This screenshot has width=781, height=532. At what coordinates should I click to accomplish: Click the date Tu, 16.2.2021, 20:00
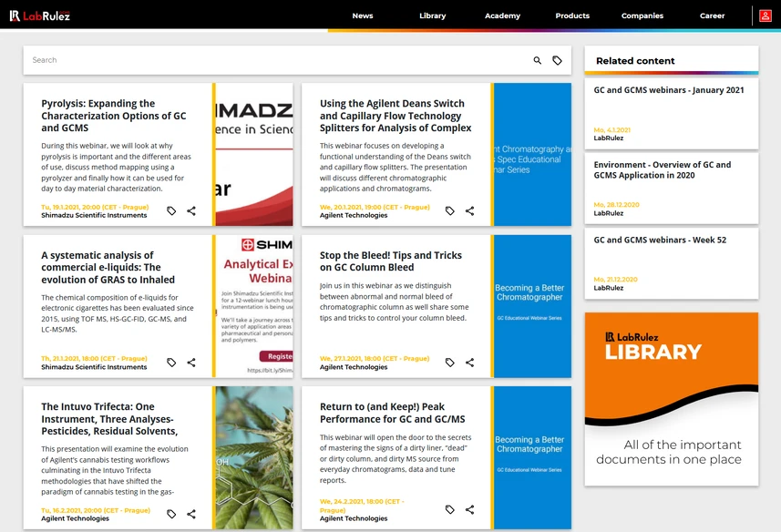(96, 510)
